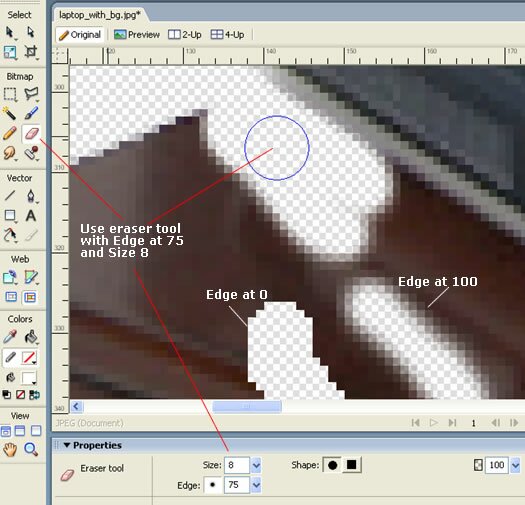Select the Subselection tool

pyautogui.click(x=30, y=32)
